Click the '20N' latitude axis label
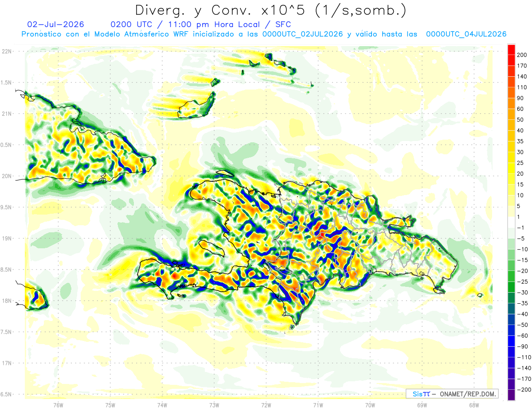This screenshot has width=532, height=411. [7, 176]
